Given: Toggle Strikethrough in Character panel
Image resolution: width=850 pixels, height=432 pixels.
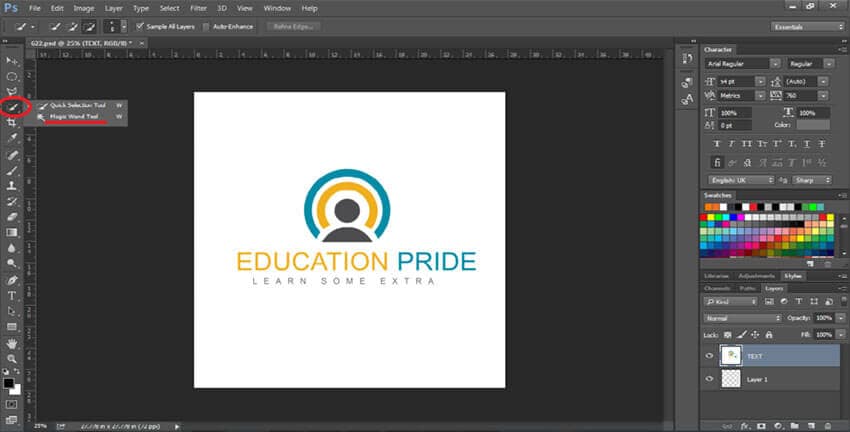Looking at the screenshot, I should [822, 144].
